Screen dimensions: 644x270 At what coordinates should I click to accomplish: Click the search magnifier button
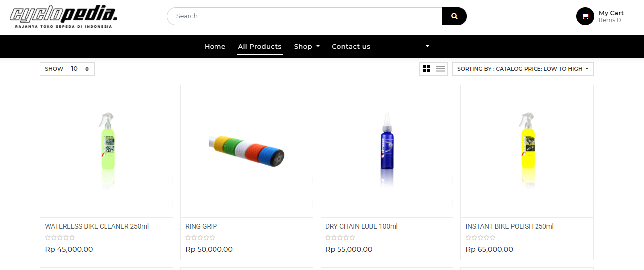click(454, 16)
